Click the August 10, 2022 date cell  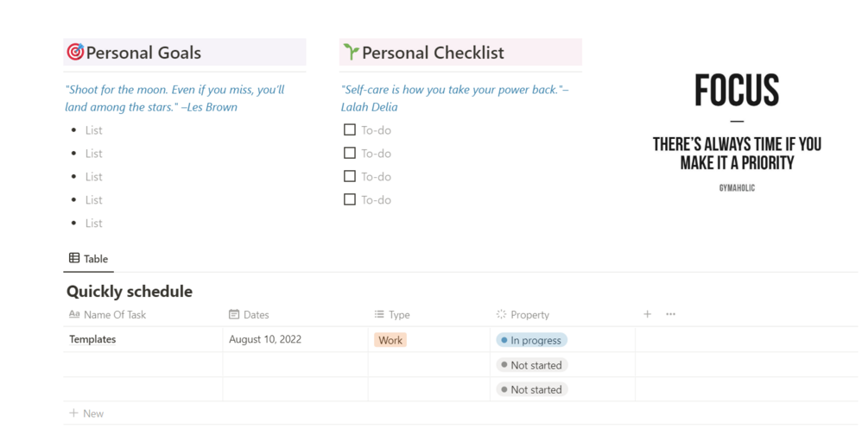pyautogui.click(x=265, y=339)
